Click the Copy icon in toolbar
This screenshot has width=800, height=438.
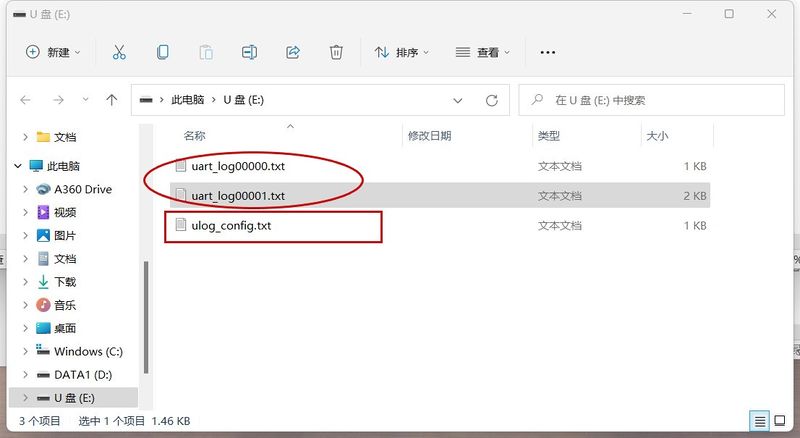point(163,52)
